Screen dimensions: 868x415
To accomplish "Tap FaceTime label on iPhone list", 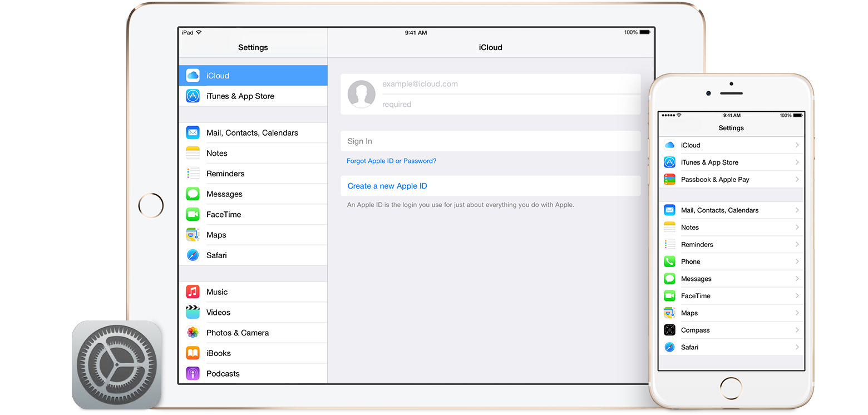I will pos(696,296).
